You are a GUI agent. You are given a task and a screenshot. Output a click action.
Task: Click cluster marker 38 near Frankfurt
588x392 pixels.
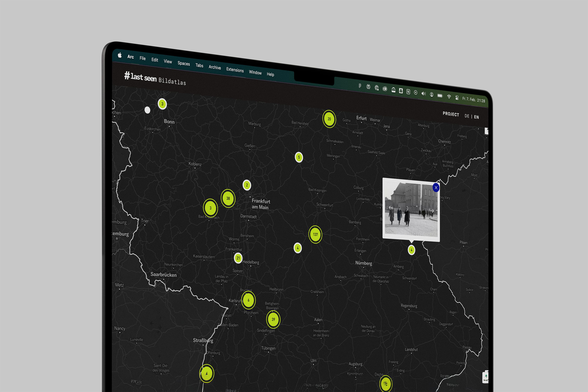click(x=228, y=198)
